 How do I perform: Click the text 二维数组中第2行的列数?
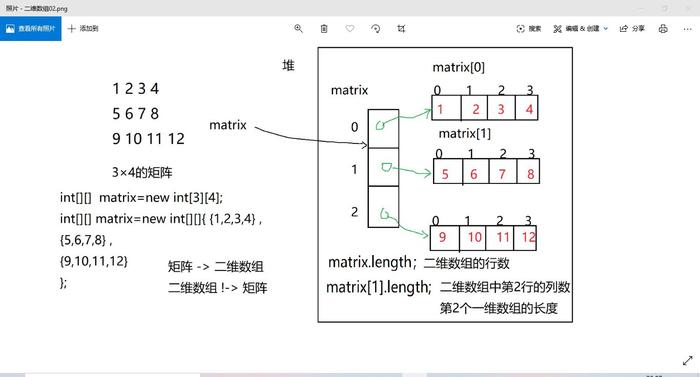505,287
